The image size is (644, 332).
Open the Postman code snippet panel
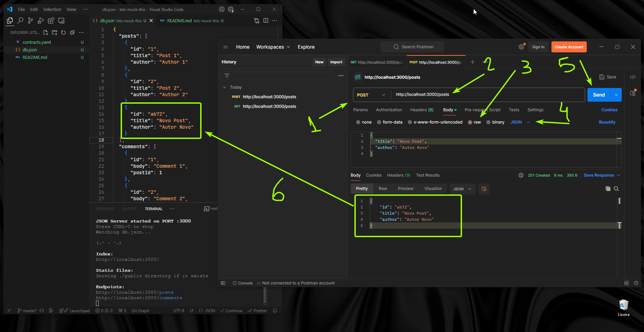(x=633, y=77)
